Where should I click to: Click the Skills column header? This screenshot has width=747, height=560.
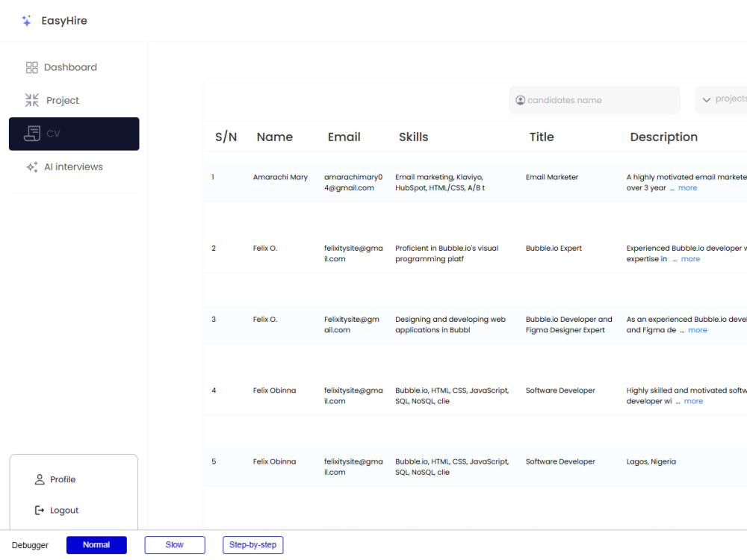pyautogui.click(x=414, y=137)
